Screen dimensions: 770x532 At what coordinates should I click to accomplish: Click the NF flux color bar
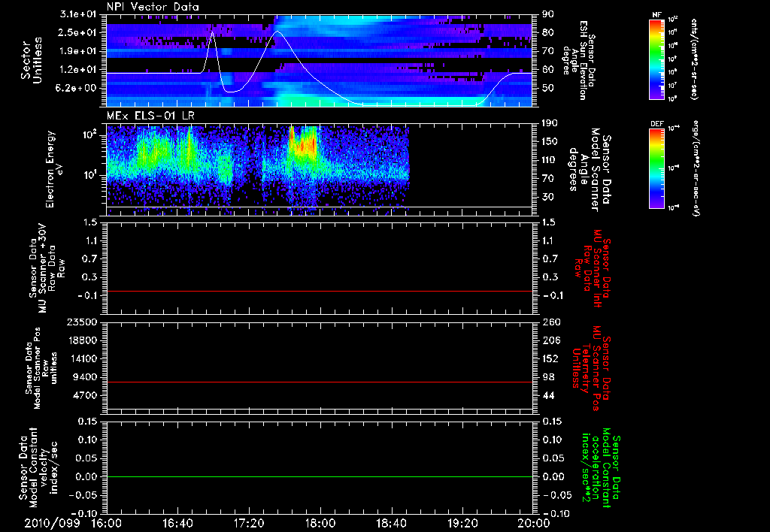[x=657, y=59]
